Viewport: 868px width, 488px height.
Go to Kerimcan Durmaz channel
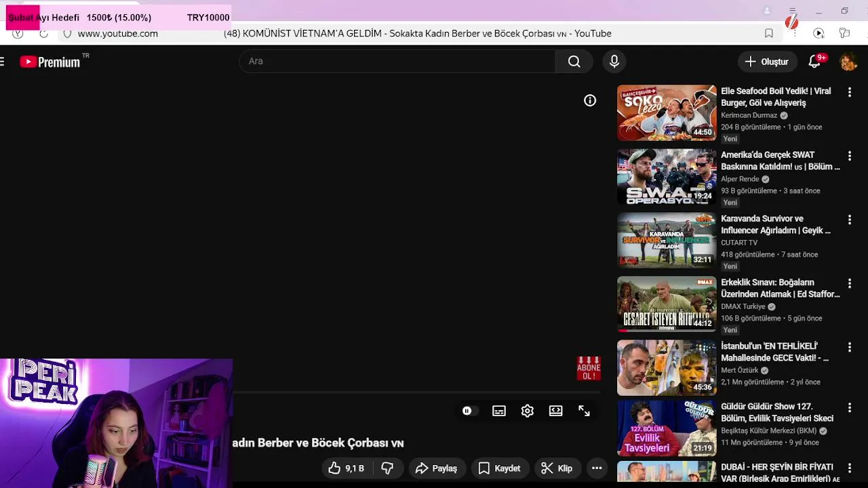pos(749,115)
